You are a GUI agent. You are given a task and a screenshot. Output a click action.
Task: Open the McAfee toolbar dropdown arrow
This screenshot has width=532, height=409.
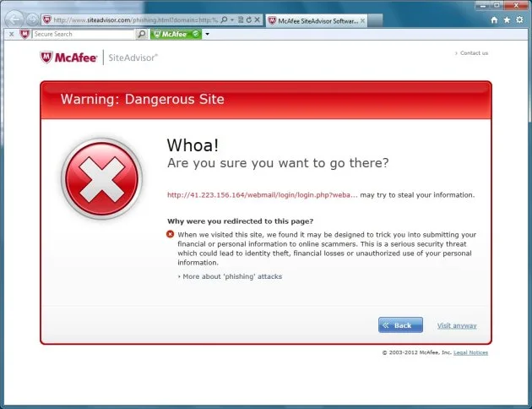[x=207, y=34]
